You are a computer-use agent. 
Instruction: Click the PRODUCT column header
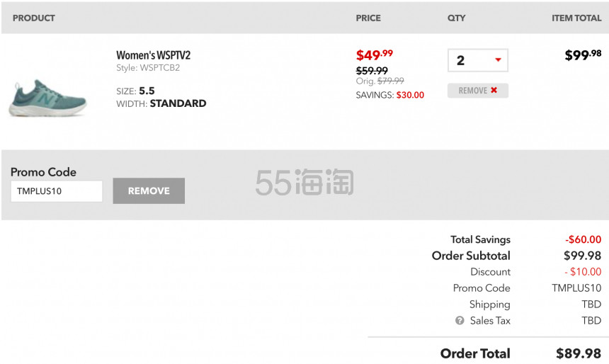[34, 18]
